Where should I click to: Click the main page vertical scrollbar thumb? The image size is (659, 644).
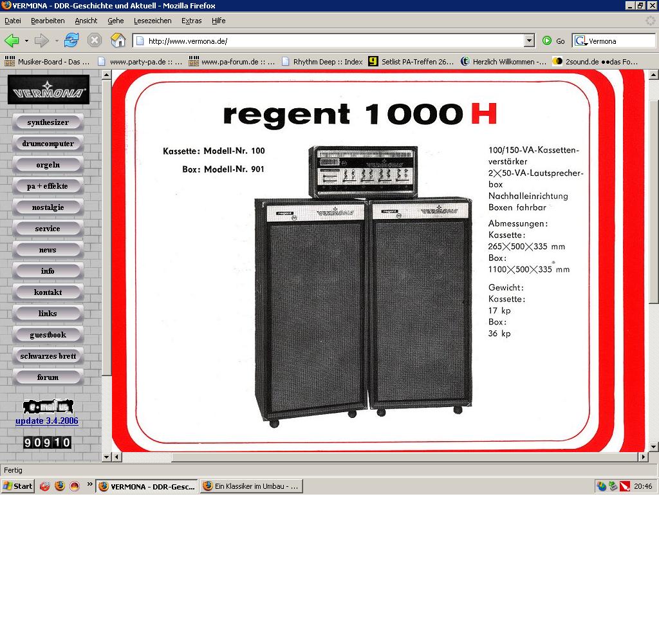click(653, 202)
